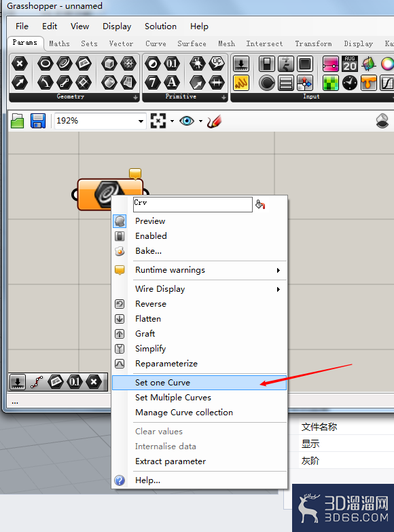Select the colour wheel swatch input icon
Screen dimensions: 394x532
pos(388,64)
